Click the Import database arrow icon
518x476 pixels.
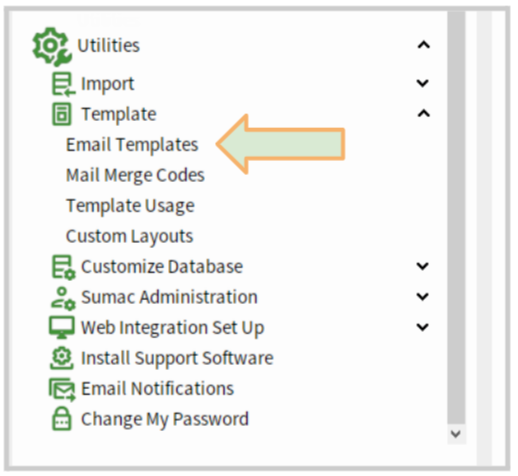tap(63, 84)
